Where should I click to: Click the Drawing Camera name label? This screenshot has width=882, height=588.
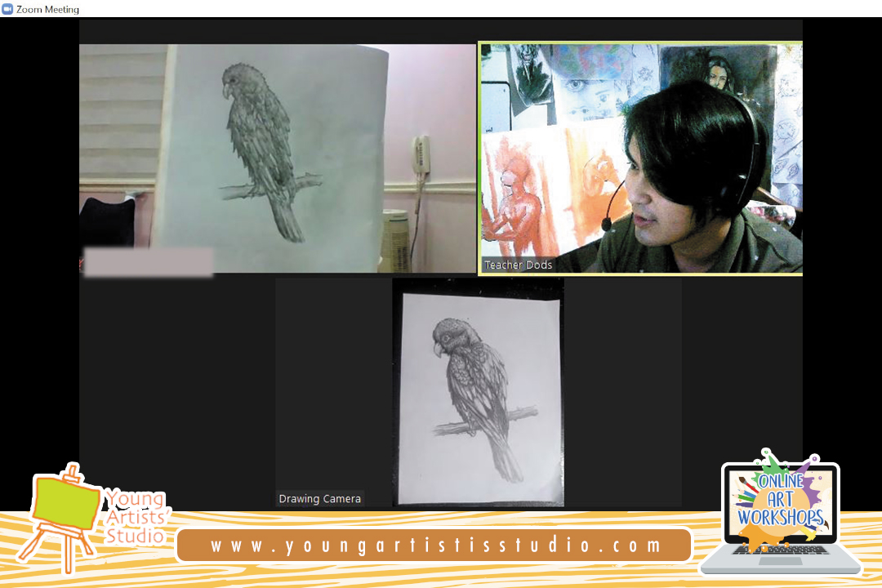320,498
